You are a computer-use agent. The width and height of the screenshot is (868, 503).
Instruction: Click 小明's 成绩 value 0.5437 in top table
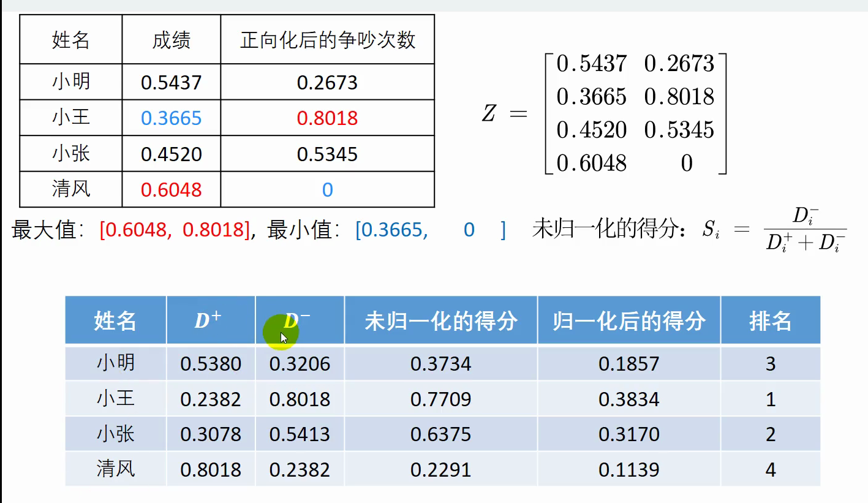coord(171,82)
